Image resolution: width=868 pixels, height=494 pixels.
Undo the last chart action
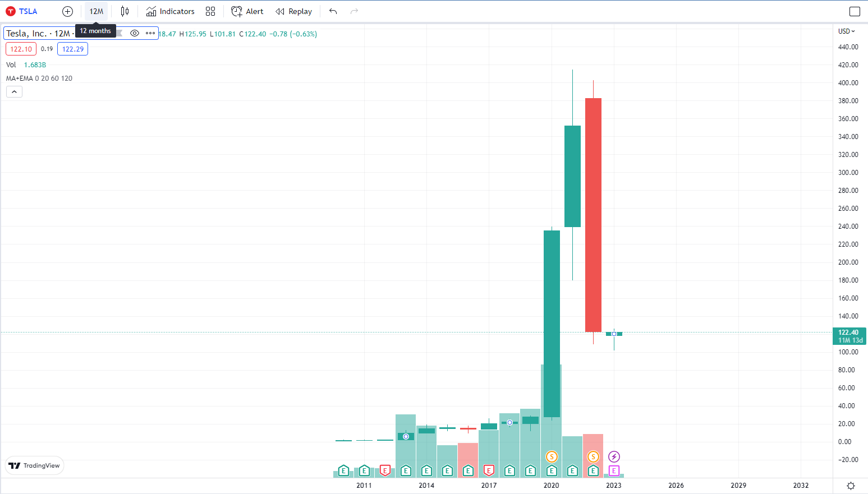pos(333,11)
